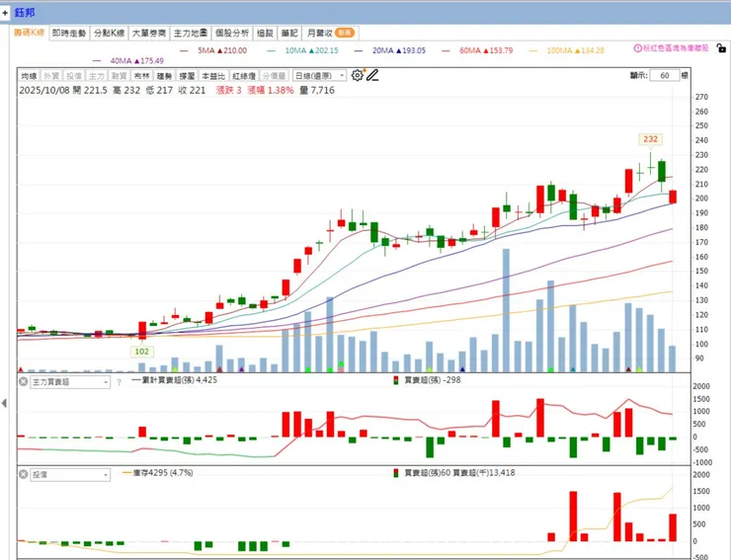Toggle the 外資 overlay button
This screenshot has height=560, width=731.
[51, 75]
